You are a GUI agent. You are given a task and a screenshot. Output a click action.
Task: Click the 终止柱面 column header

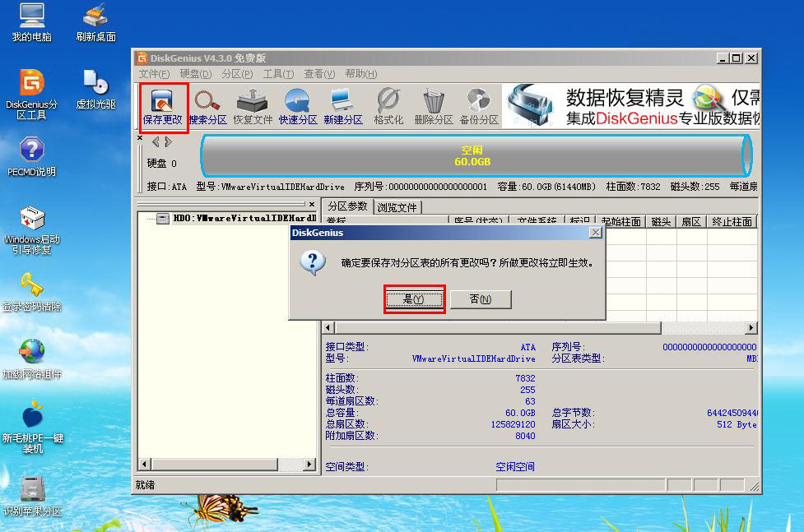tap(732, 222)
